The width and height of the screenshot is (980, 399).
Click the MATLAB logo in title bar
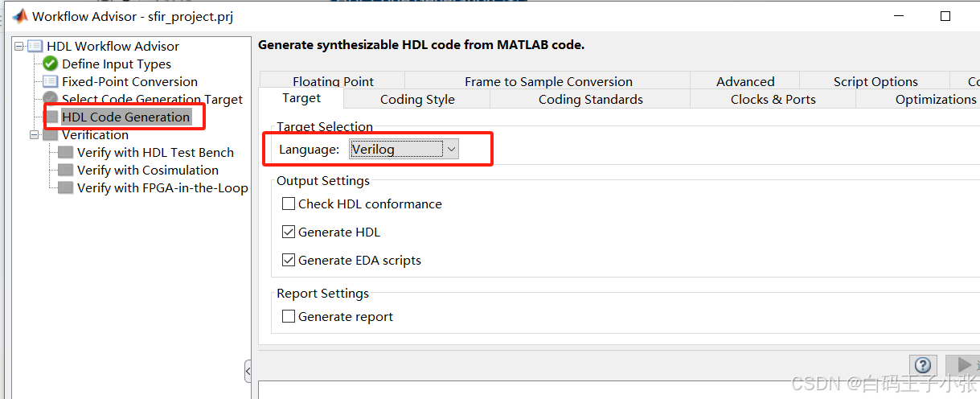(x=18, y=16)
